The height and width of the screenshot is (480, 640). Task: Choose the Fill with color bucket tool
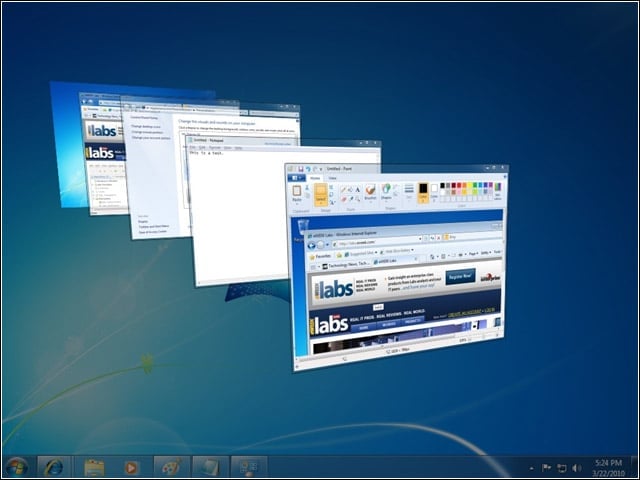click(350, 190)
